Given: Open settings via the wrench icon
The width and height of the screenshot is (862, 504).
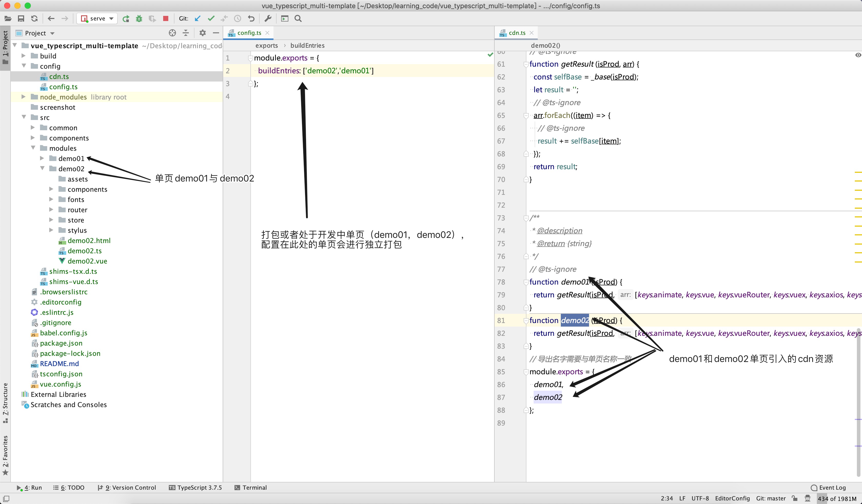Looking at the screenshot, I should point(268,18).
